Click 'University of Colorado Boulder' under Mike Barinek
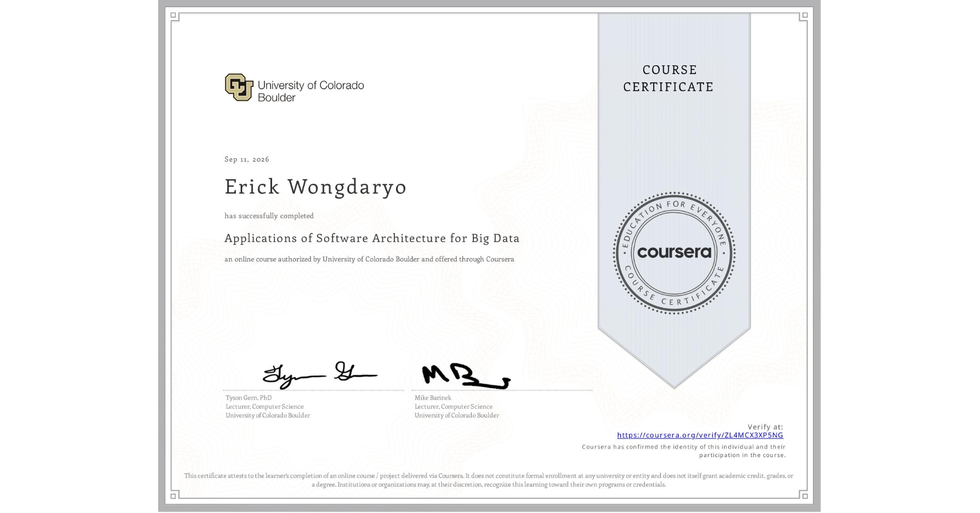The height and width of the screenshot is (513, 980). click(x=457, y=415)
